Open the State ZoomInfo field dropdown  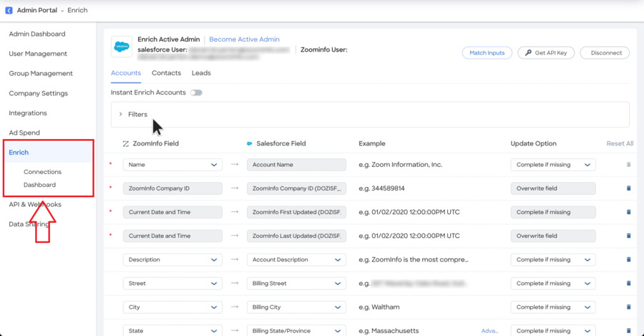pos(172,330)
